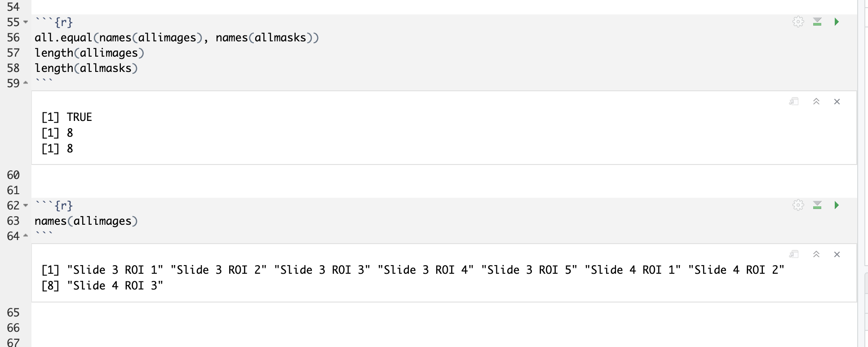Clear the first chunk's output

pyautogui.click(x=837, y=102)
